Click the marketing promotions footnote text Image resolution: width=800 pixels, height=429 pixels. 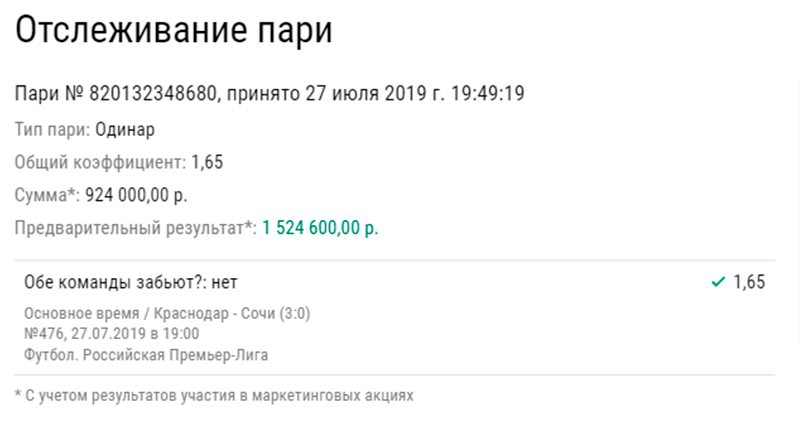coord(214,395)
